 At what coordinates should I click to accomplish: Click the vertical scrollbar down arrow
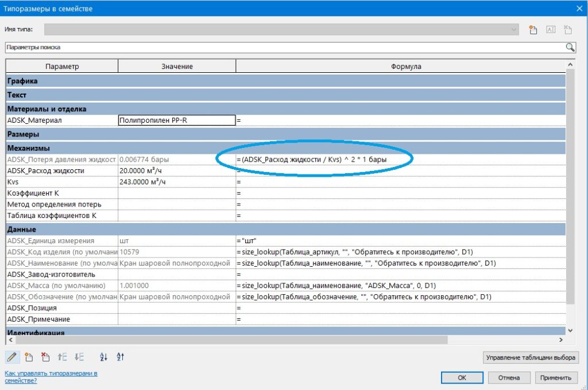click(x=570, y=330)
